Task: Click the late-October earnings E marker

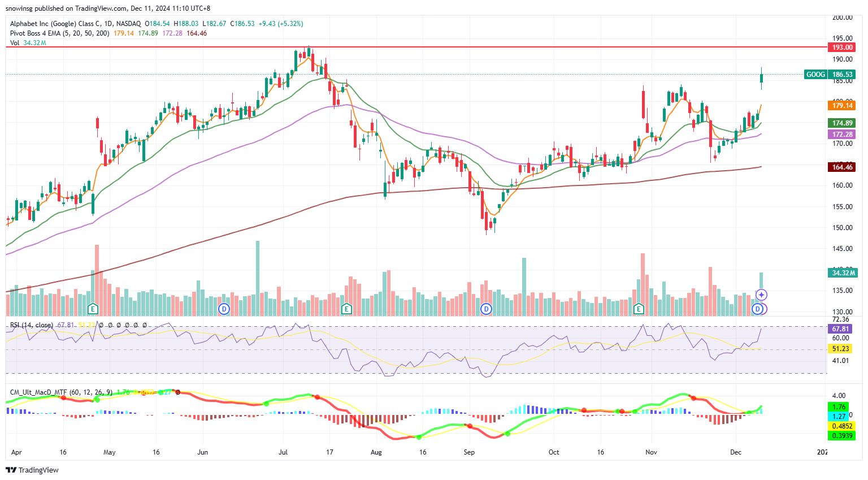Action: (639, 309)
